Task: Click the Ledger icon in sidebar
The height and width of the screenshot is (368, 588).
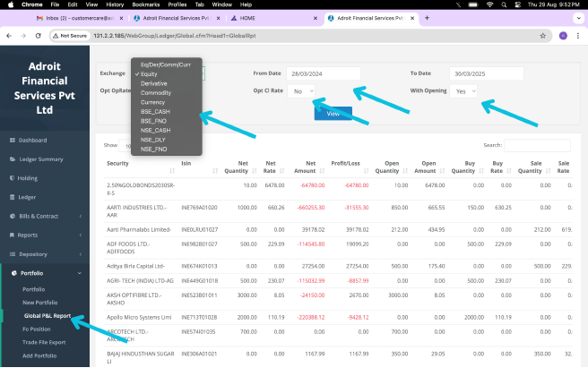Action: (x=12, y=196)
